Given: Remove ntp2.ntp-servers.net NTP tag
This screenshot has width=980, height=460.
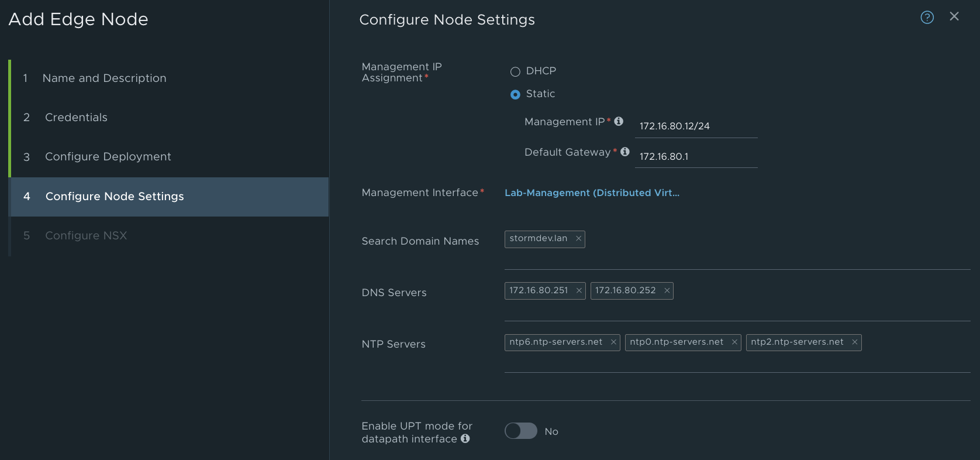Looking at the screenshot, I should [854, 342].
